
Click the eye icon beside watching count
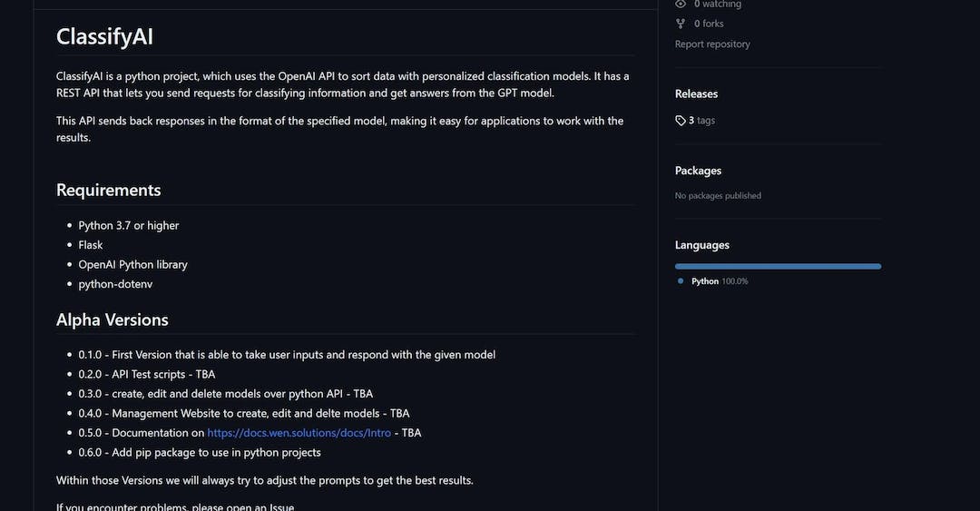(681, 5)
